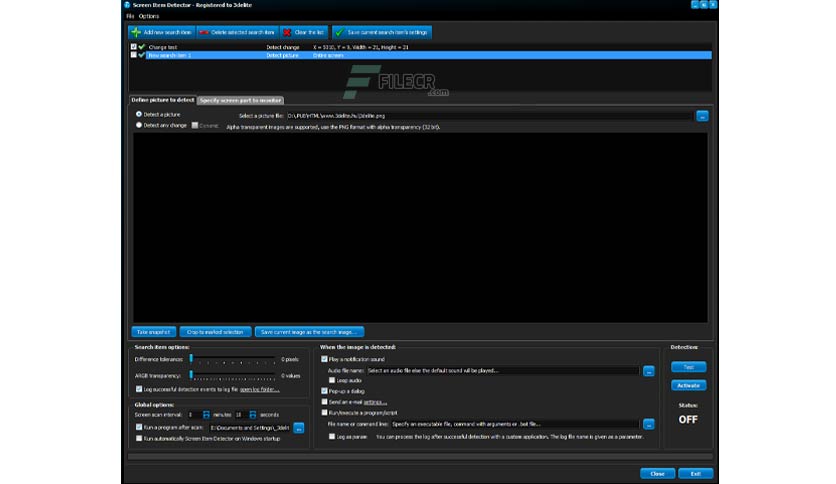Image resolution: width=836 pixels, height=484 pixels.
Task: Click the program after scan path field
Action: tap(250, 427)
